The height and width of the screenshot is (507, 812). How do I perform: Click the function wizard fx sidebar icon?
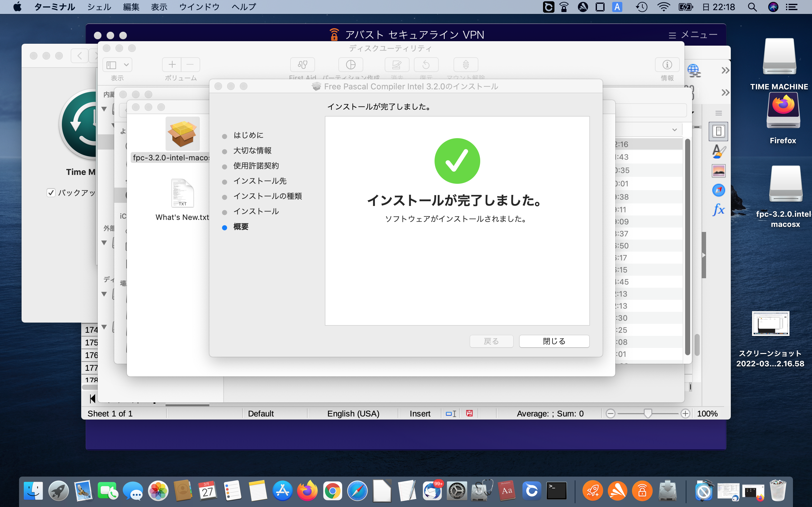point(718,210)
